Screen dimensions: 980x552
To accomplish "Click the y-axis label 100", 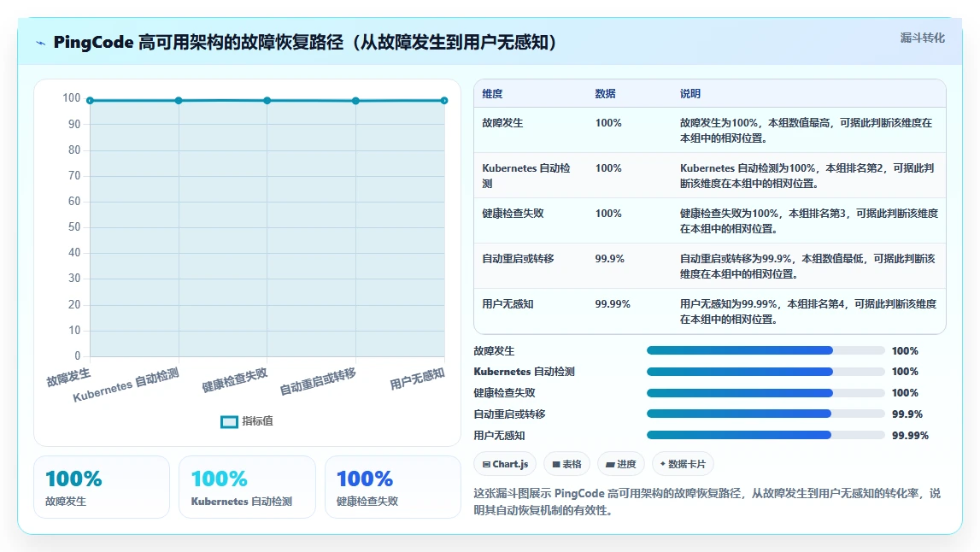I will (x=71, y=98).
